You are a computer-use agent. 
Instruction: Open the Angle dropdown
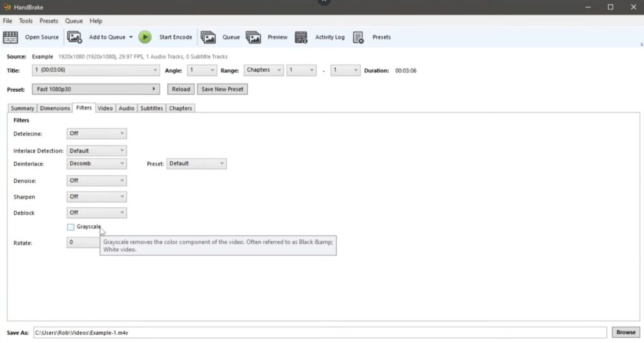tap(202, 70)
